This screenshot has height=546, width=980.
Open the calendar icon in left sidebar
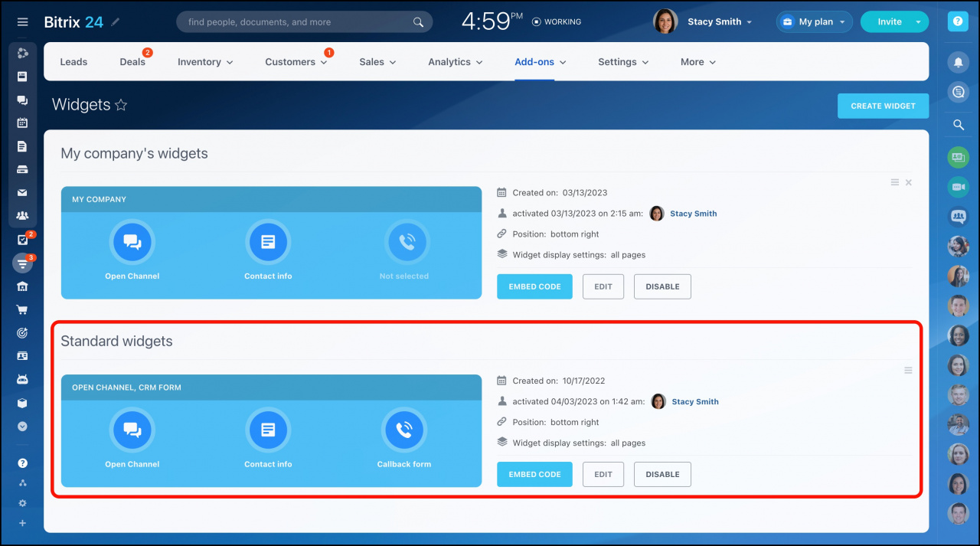pos(22,123)
